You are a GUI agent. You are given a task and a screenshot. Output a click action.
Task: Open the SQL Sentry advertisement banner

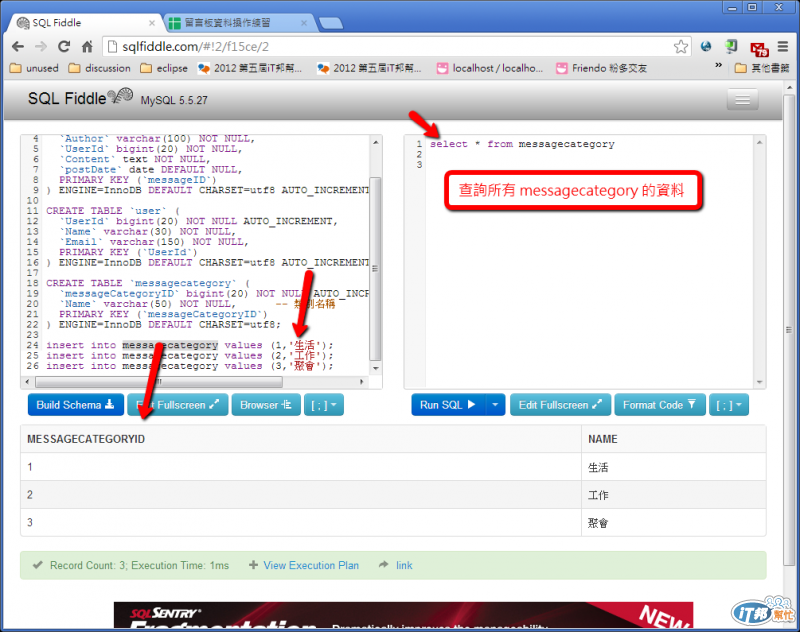pyautogui.click(x=403, y=615)
